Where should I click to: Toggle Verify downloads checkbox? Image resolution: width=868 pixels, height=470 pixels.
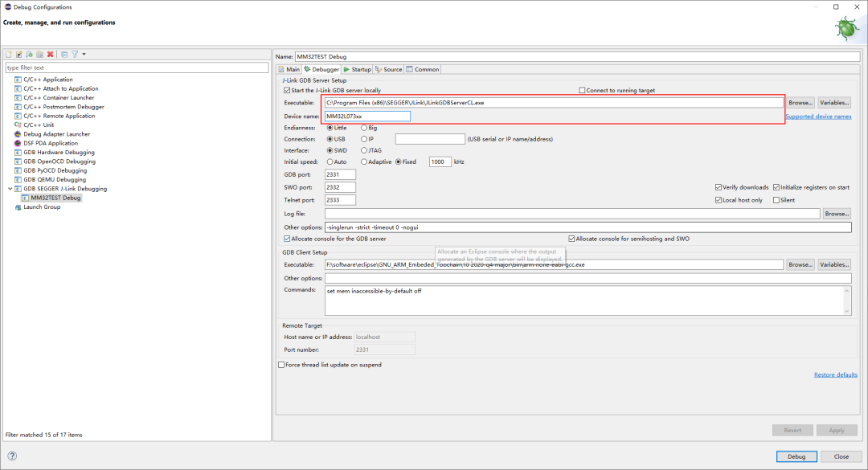tap(718, 187)
